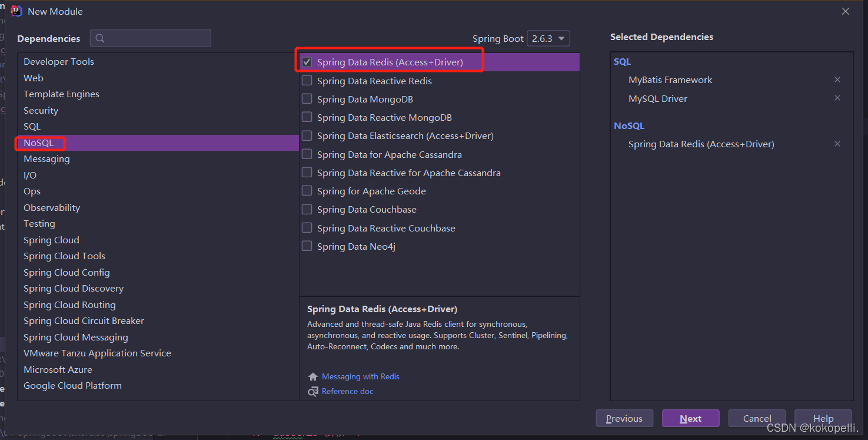Select Spring Cloud Messaging category
This screenshot has height=440, width=868.
158,337
